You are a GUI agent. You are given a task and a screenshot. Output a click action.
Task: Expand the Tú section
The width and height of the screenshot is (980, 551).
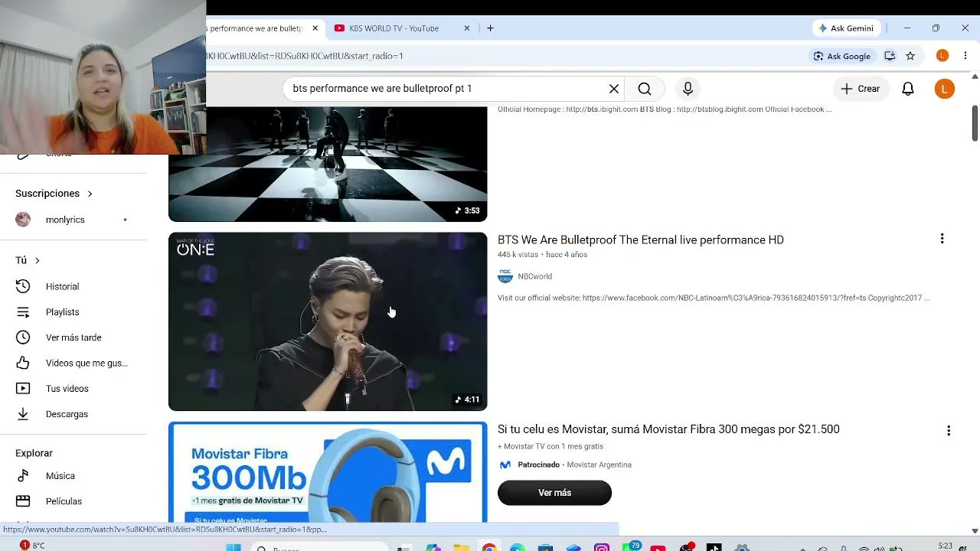(28, 260)
